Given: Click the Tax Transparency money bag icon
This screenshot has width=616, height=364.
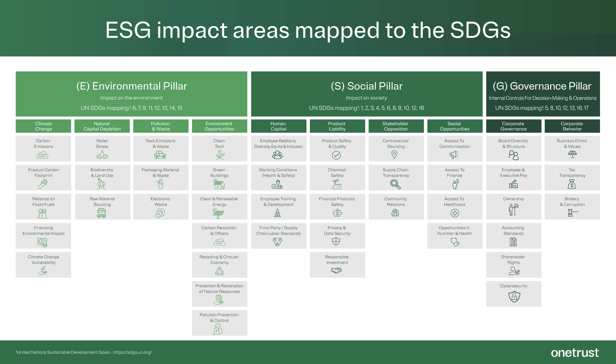Looking at the screenshot, I should [572, 184].
